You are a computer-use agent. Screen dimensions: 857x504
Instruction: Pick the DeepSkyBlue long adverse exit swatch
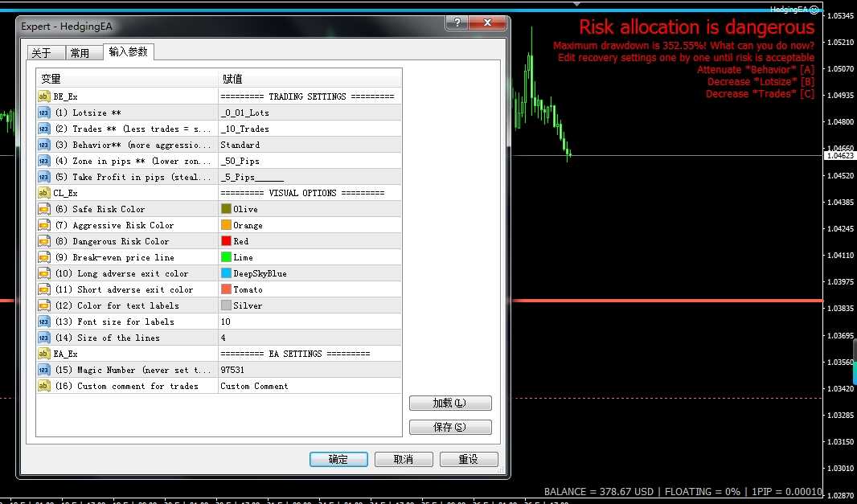coord(226,273)
